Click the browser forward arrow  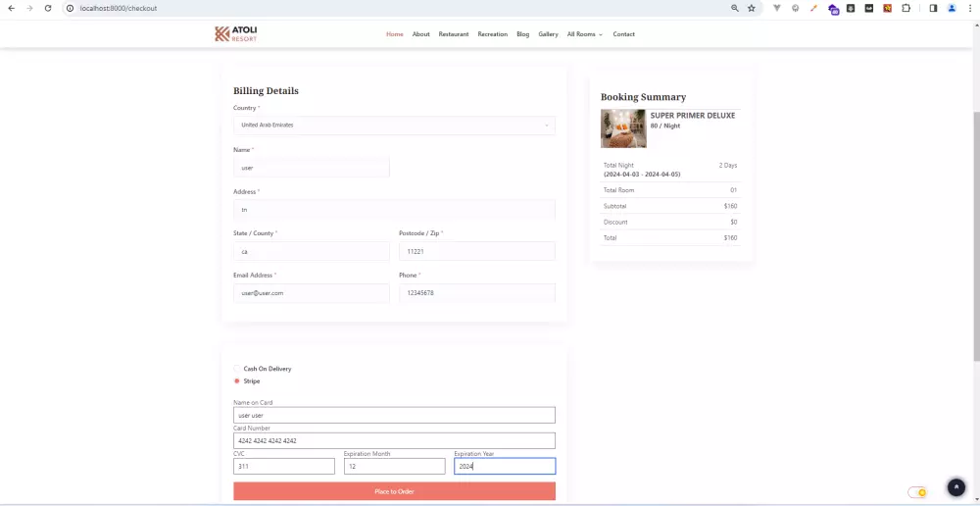click(x=29, y=8)
